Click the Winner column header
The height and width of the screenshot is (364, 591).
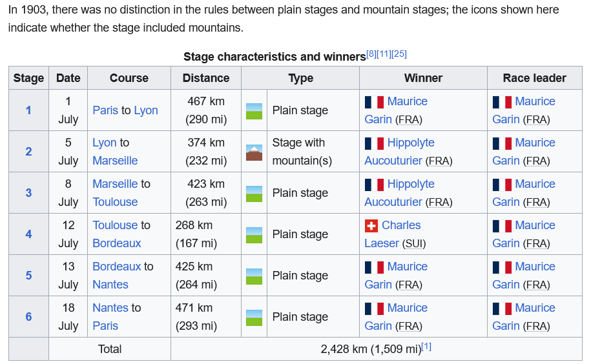tap(423, 78)
